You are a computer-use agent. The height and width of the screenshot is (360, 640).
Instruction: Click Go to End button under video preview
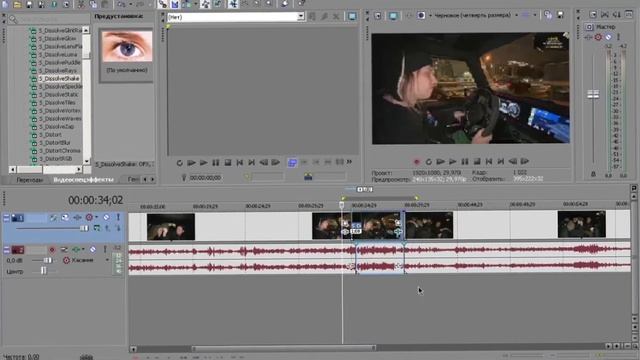500,162
